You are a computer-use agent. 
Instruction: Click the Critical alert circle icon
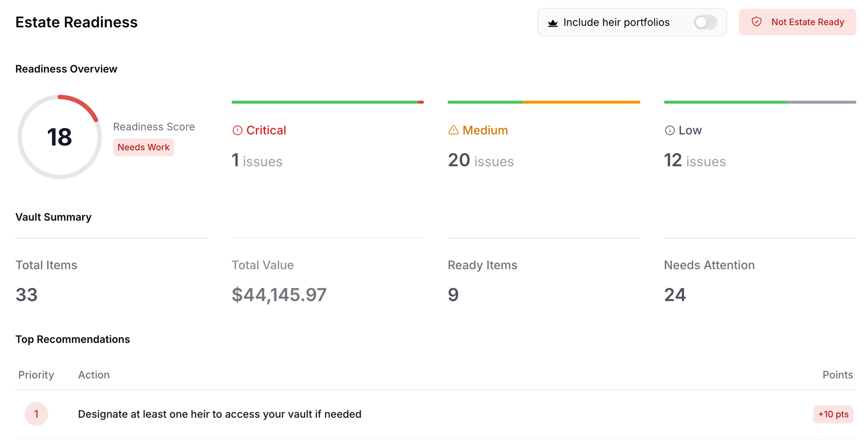[x=237, y=131]
